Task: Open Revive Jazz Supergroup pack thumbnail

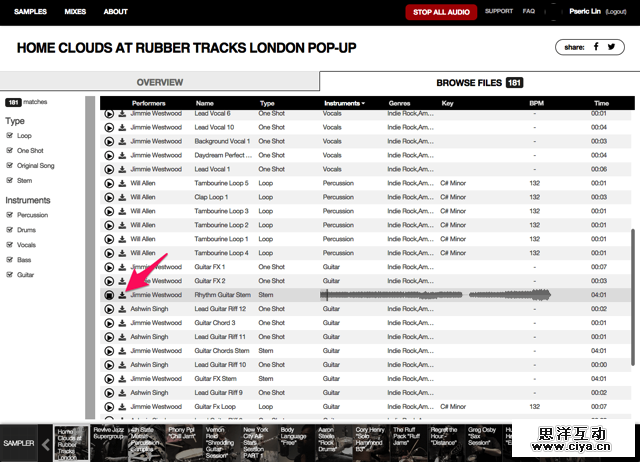Action: [x=109, y=443]
